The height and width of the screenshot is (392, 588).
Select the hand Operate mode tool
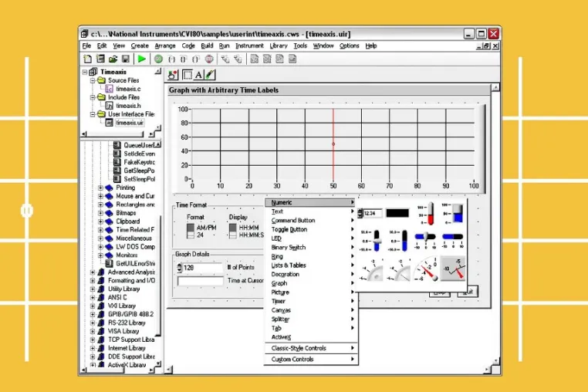[173, 75]
